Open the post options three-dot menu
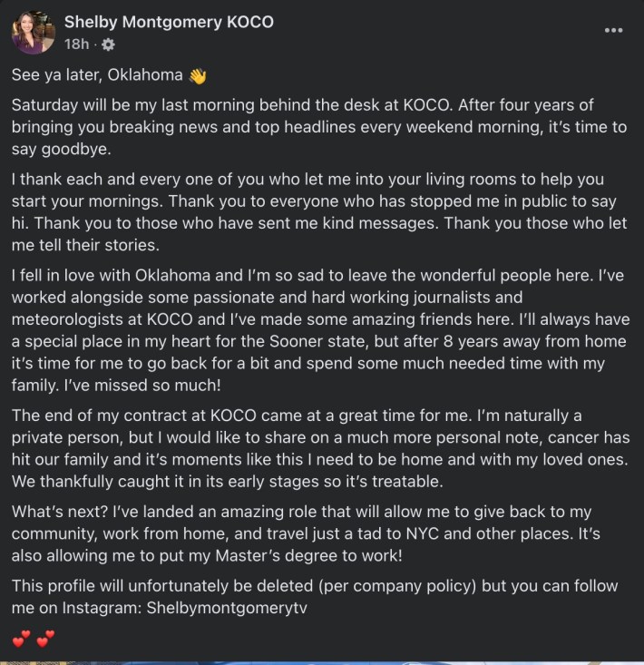The image size is (644, 665). pyautogui.click(x=613, y=30)
